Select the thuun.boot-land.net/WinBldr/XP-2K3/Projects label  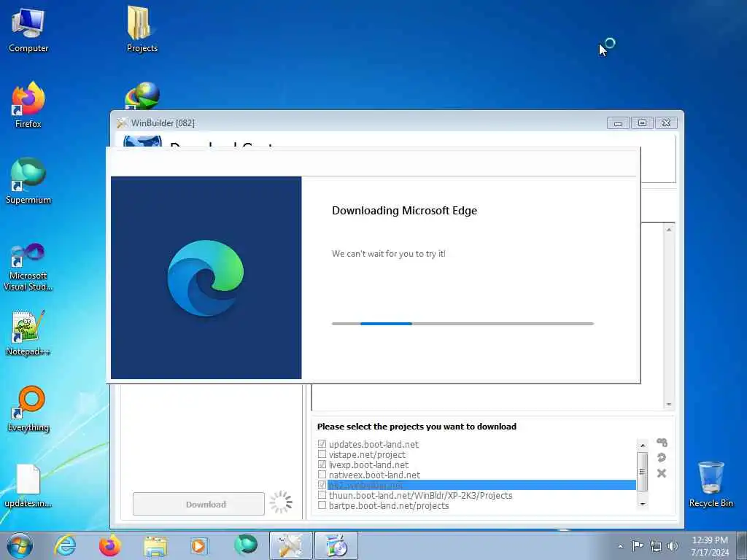pyautogui.click(x=421, y=495)
